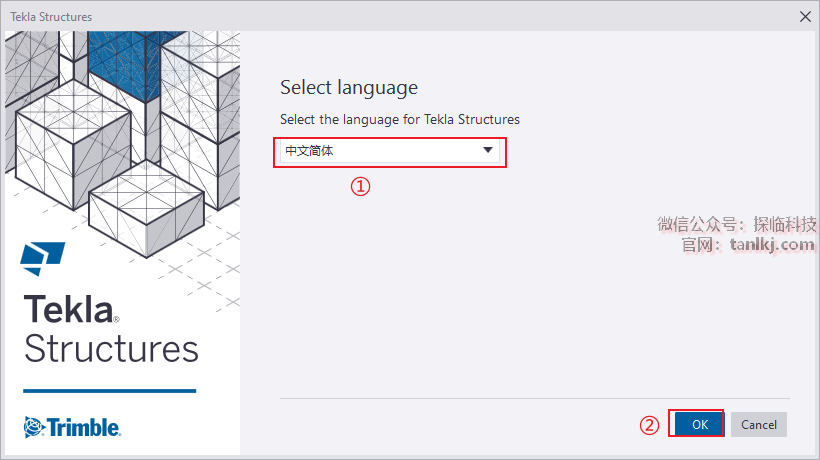Click the 中文简体 language selection field
820x460 pixels.
(380, 151)
